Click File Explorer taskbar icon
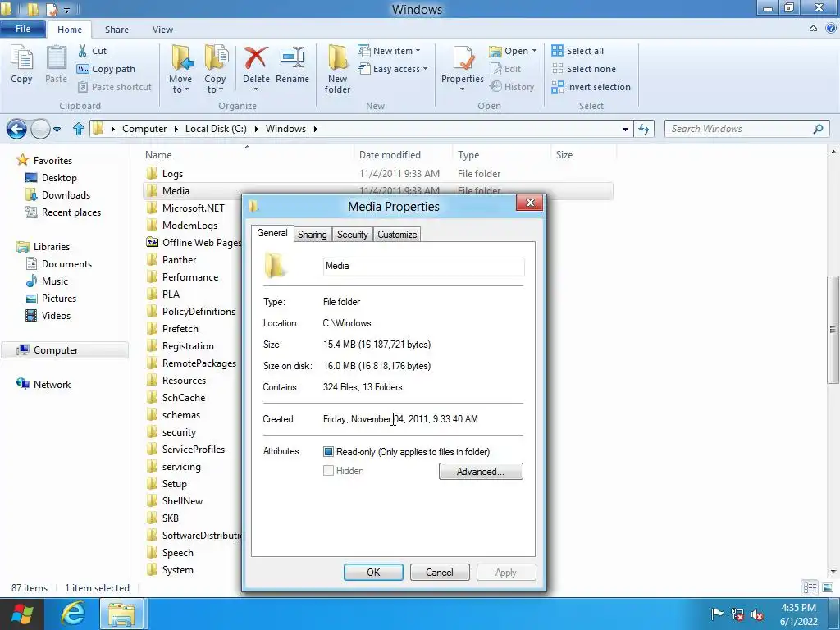This screenshot has width=840, height=630. click(x=121, y=614)
